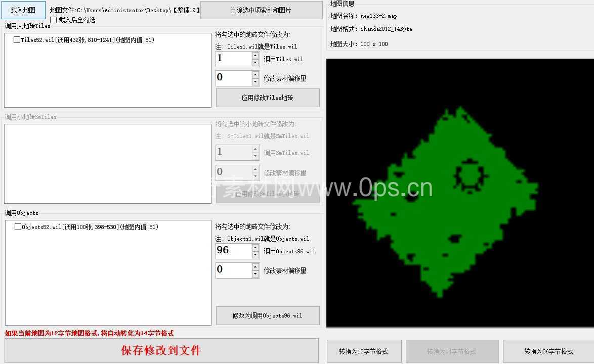Click the 载入地图 button
The height and width of the screenshot is (364, 594).
pos(23,10)
